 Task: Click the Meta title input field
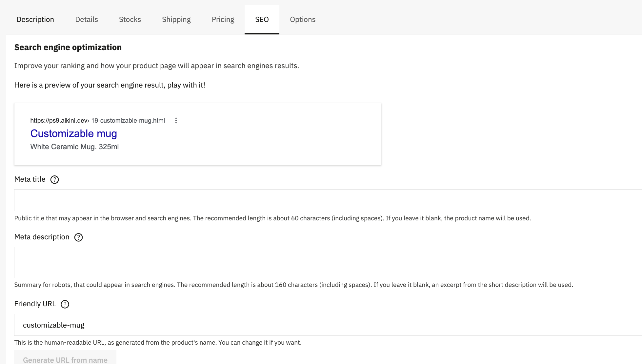click(328, 200)
